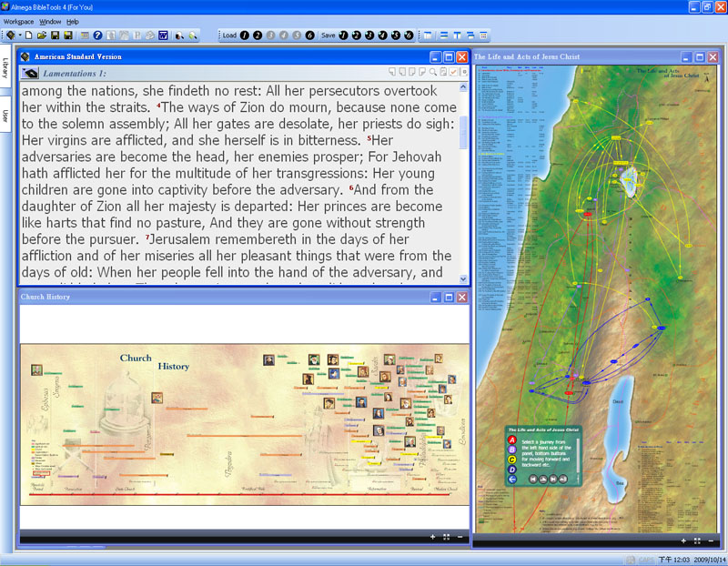Click the blue back arrow on the journey panel
The height and width of the screenshot is (566, 728).
point(511,480)
